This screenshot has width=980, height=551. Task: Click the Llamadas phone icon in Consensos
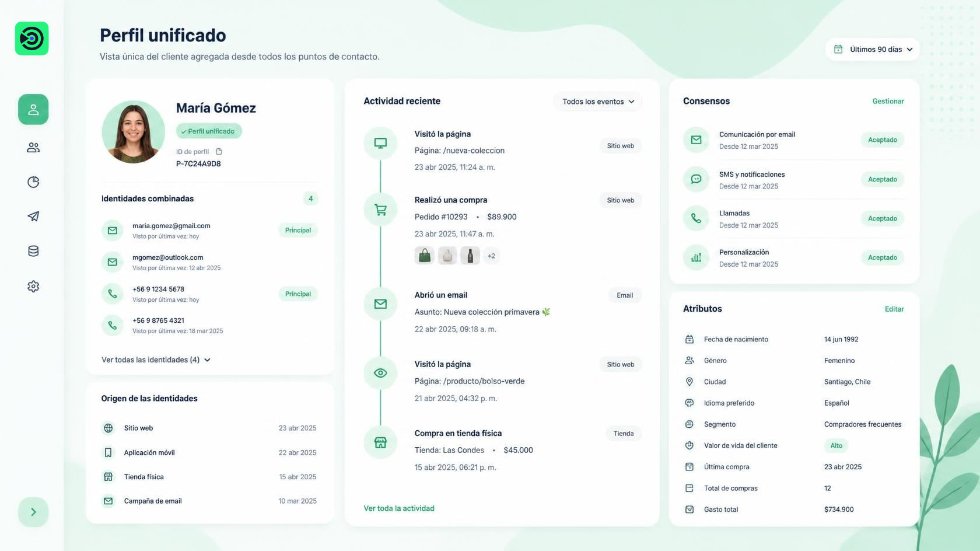pyautogui.click(x=696, y=218)
